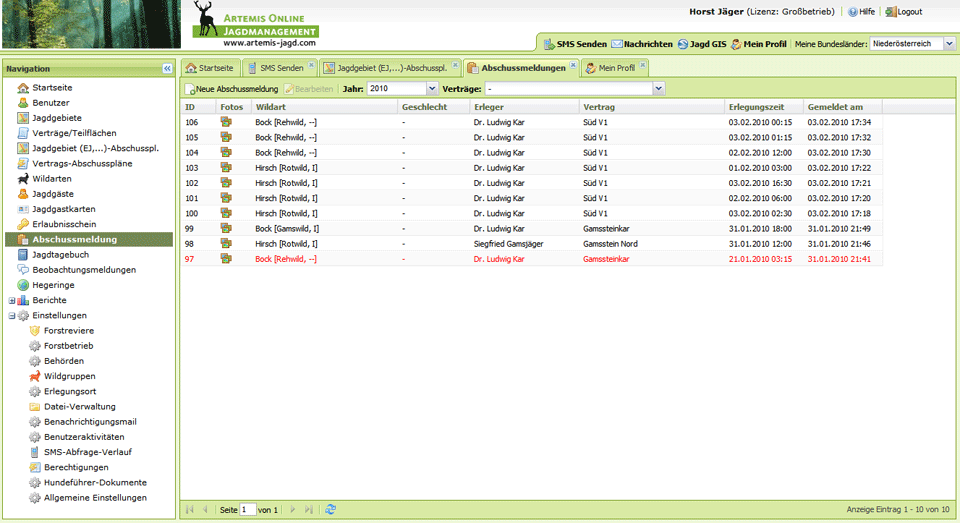Open Jagdgäste in the sidebar
This screenshot has height=523, width=960.
click(53, 194)
